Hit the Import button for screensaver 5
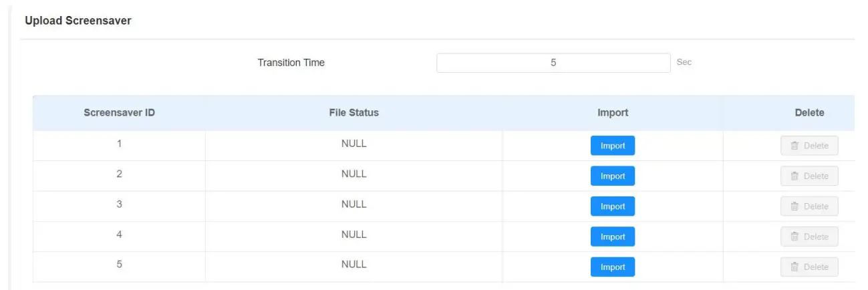The width and height of the screenshot is (868, 290). 612,267
